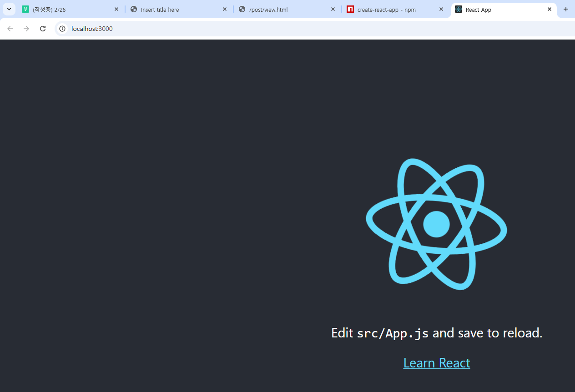Close the (작성중) 2/26 tab
The height and width of the screenshot is (392, 575).
[x=116, y=9]
